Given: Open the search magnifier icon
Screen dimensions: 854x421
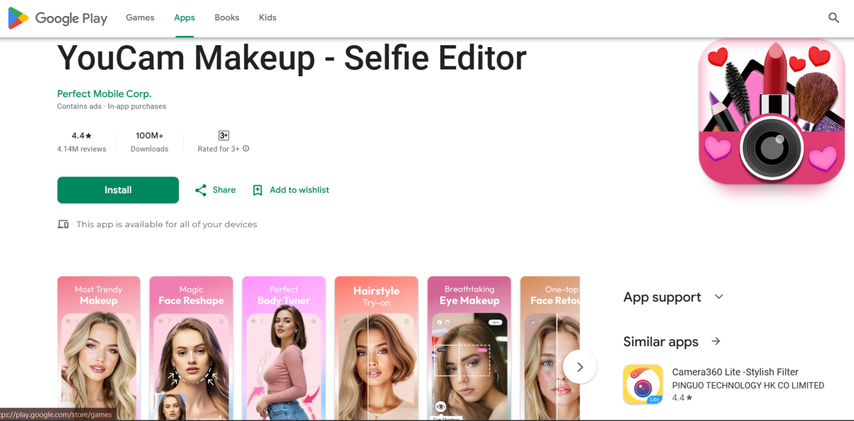Looking at the screenshot, I should click(x=833, y=17).
